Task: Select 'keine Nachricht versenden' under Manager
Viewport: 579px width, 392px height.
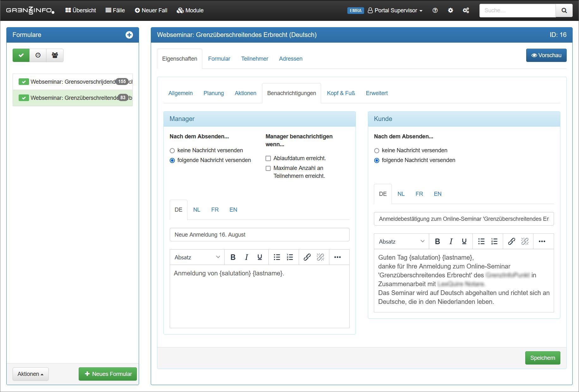Action: tap(172, 151)
